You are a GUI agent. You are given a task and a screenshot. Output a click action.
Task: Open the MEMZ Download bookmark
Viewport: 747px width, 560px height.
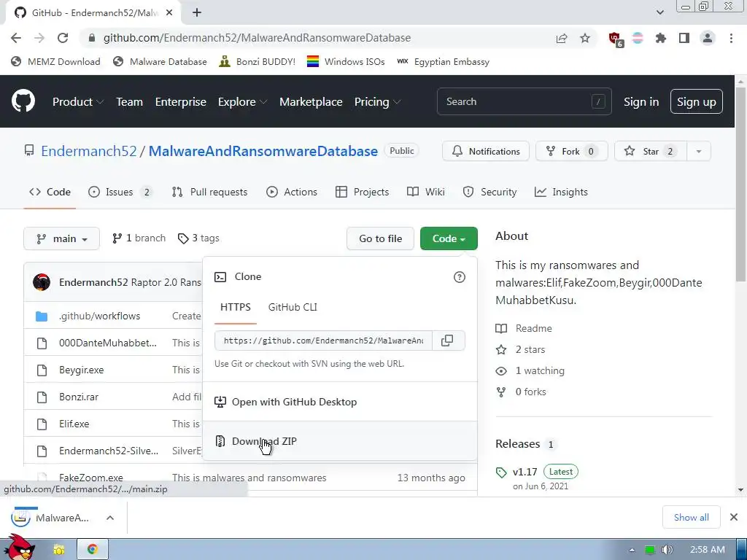pos(55,61)
